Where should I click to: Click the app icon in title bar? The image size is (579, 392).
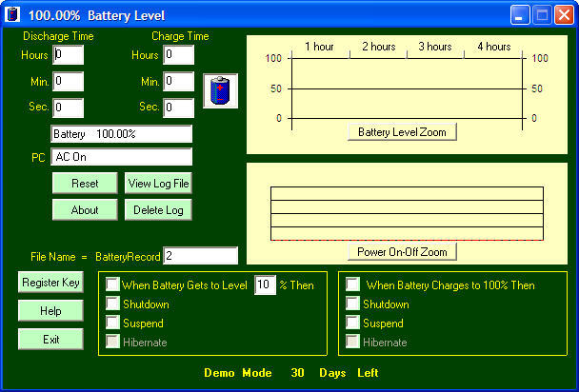tap(13, 15)
